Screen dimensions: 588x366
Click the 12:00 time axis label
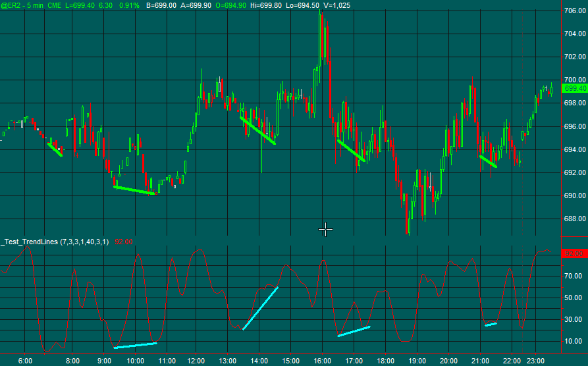coord(196,361)
